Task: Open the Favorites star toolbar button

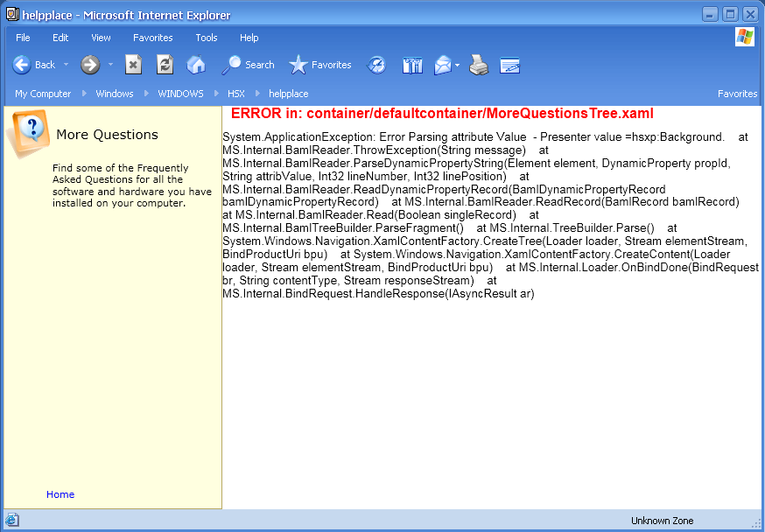Action: [x=320, y=65]
